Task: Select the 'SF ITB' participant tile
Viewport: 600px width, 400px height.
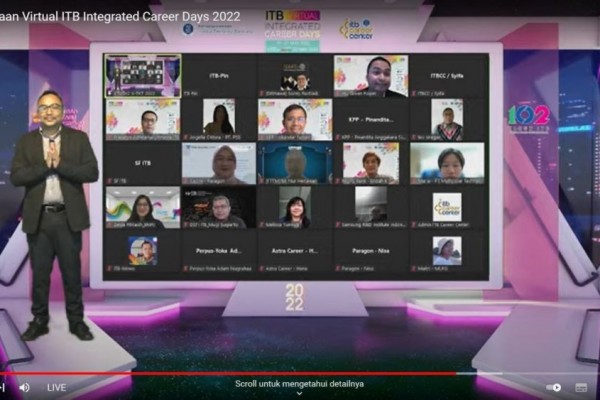Action: tap(143, 163)
